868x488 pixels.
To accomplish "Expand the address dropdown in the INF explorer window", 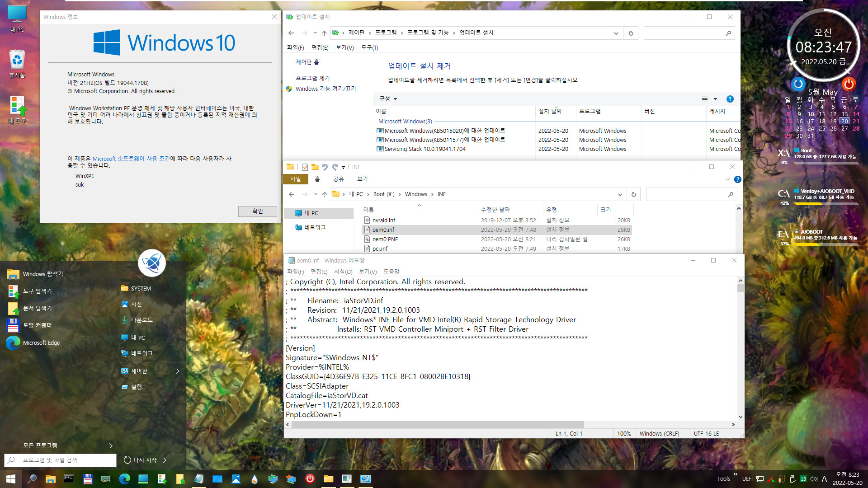I will tap(620, 194).
